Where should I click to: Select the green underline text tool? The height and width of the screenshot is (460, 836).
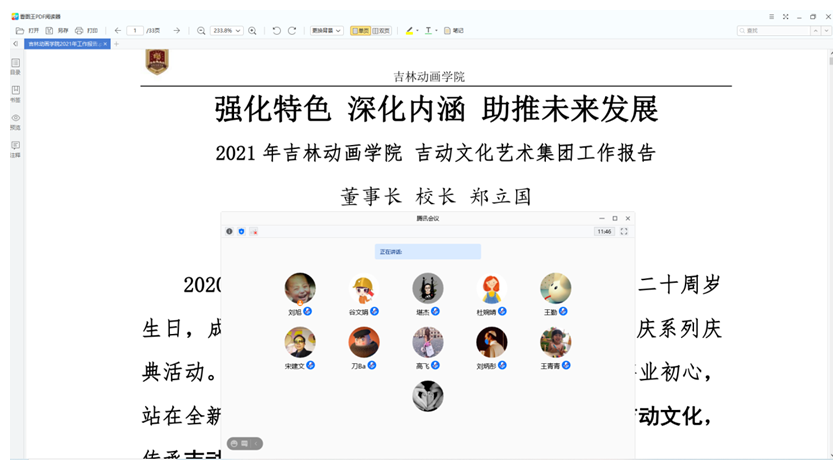[x=428, y=31]
